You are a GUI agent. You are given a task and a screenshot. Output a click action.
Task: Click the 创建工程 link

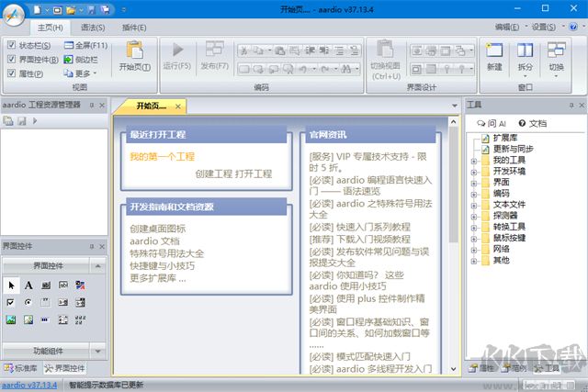[x=213, y=173]
